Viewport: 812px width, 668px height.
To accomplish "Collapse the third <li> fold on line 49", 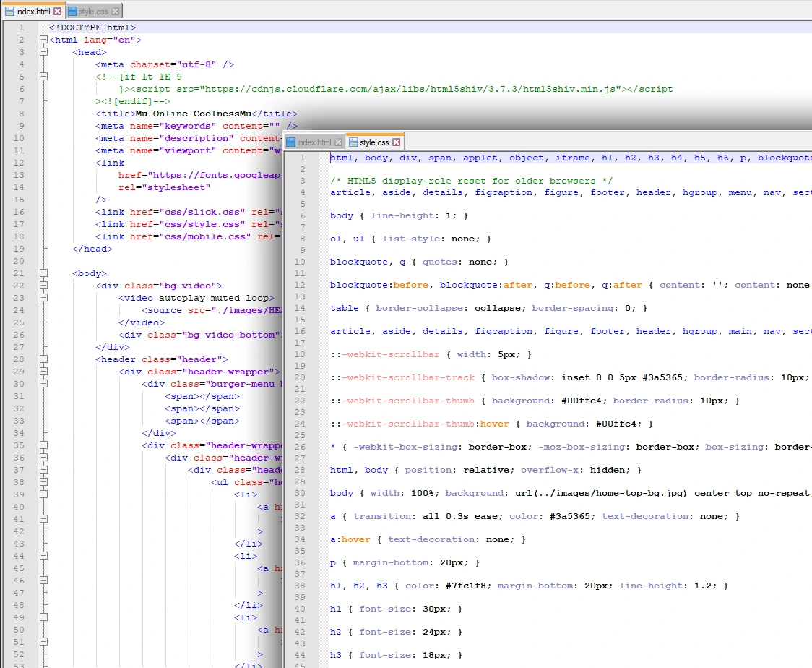I will click(x=43, y=617).
